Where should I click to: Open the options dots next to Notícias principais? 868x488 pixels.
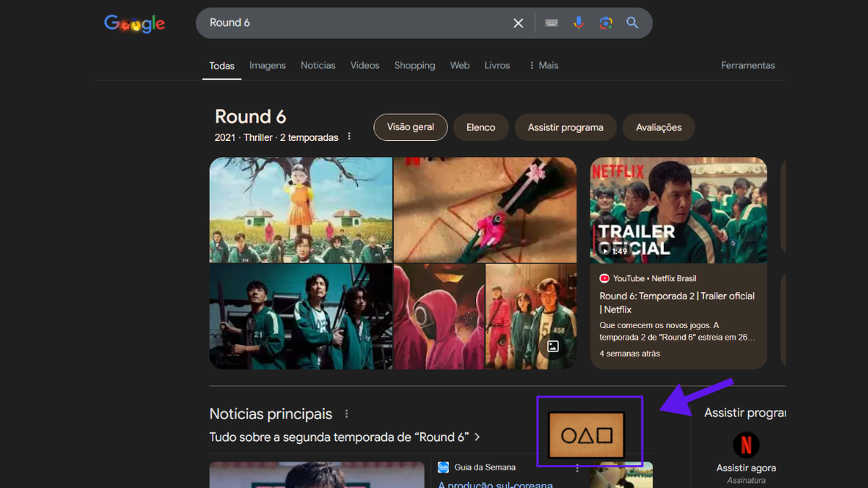(346, 414)
